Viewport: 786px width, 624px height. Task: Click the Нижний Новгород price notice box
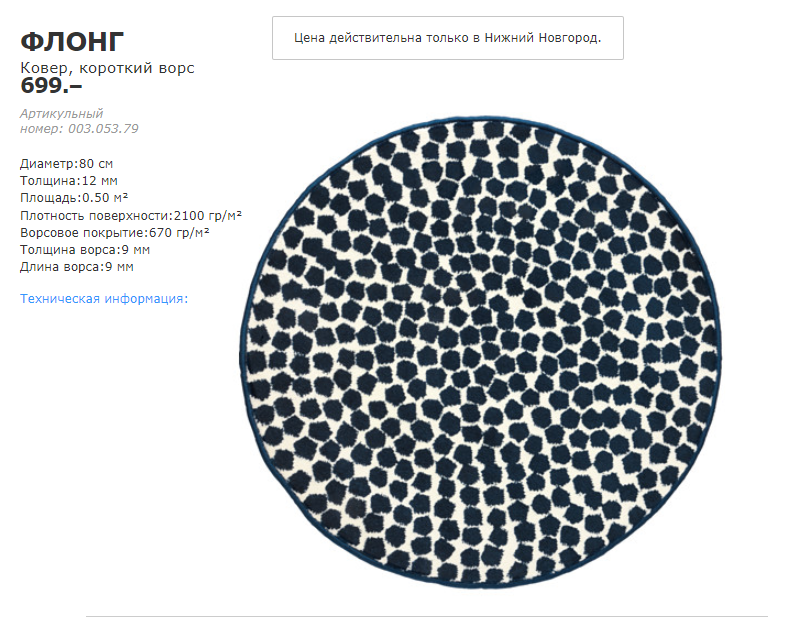(x=448, y=38)
